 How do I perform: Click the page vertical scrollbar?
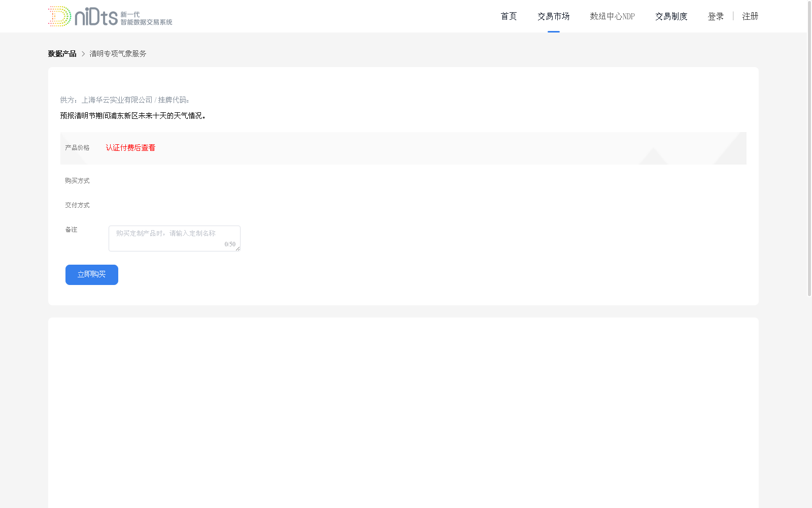pyautogui.click(x=809, y=148)
